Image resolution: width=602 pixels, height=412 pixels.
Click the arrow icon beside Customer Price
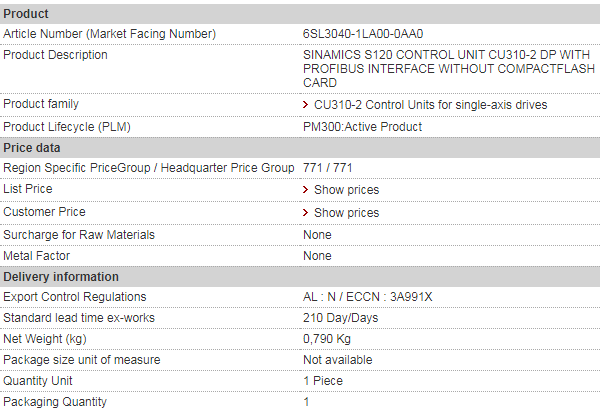(x=305, y=213)
